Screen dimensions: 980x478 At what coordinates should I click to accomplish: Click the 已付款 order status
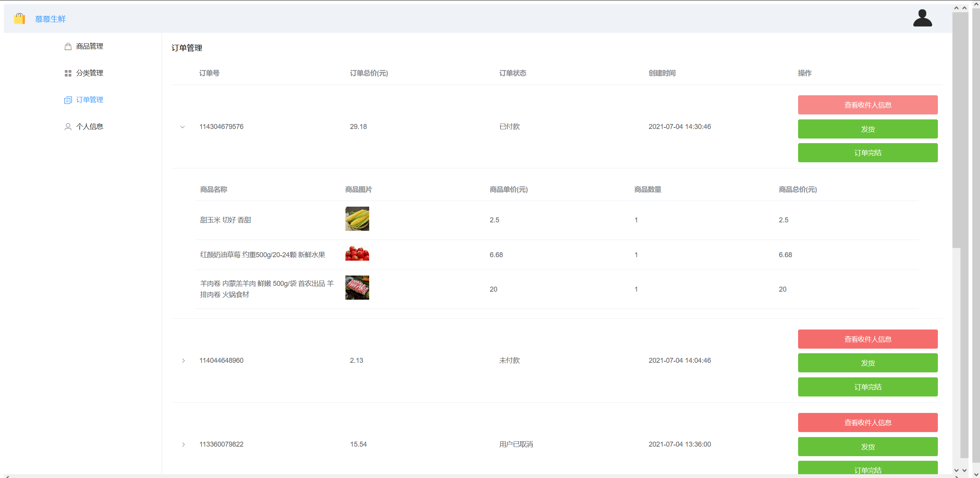[510, 127]
